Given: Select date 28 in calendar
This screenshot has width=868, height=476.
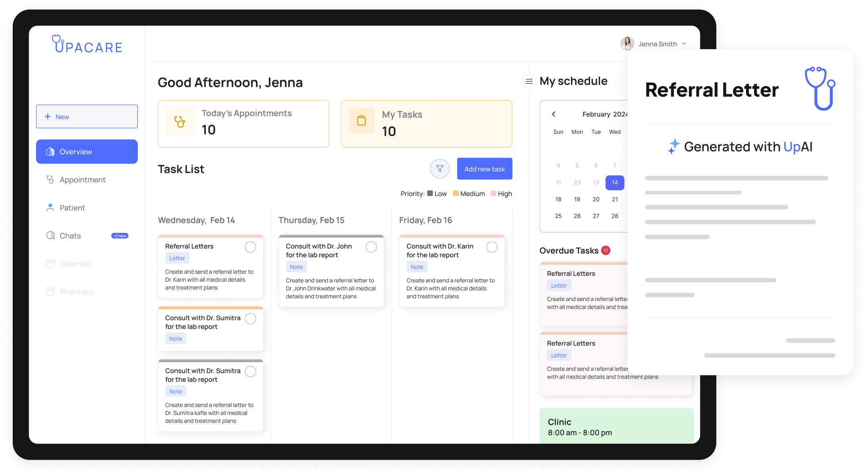Looking at the screenshot, I should click(x=615, y=216).
